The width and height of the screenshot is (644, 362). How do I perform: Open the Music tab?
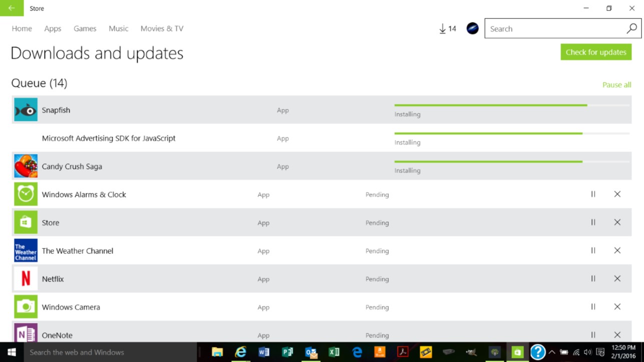[119, 28]
